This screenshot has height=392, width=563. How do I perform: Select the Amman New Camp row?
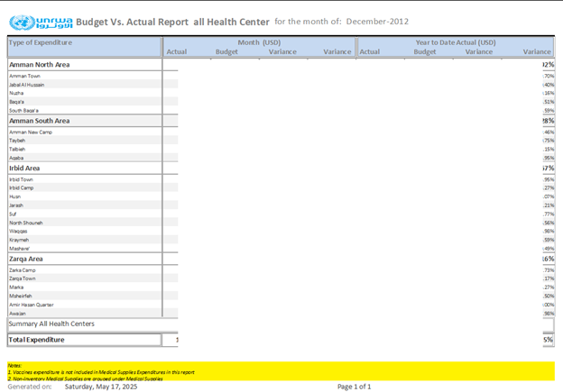pos(31,132)
